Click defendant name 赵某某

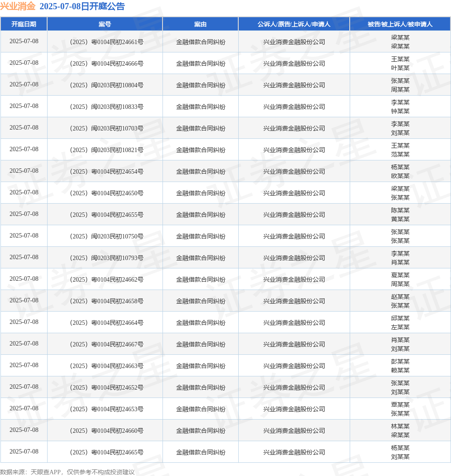(400, 296)
